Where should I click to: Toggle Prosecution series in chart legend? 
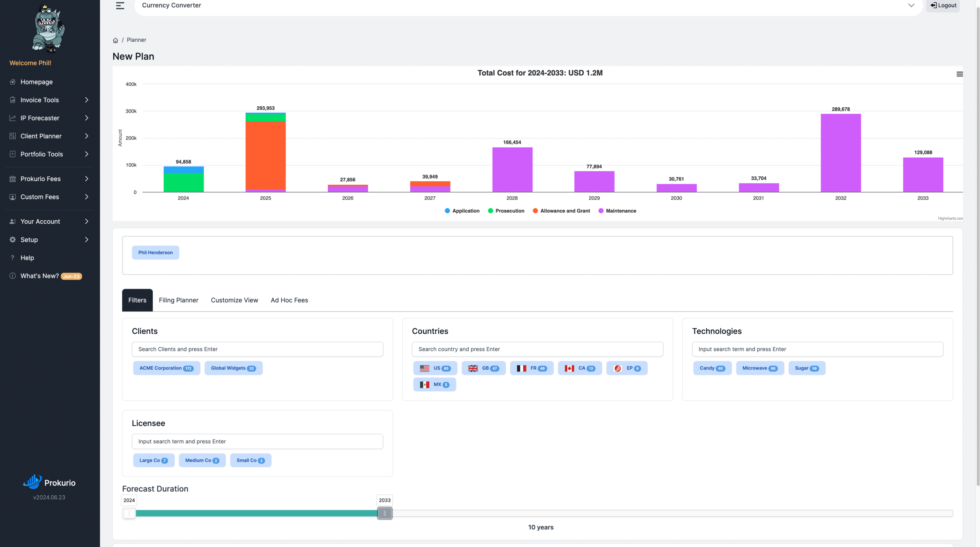click(506, 211)
